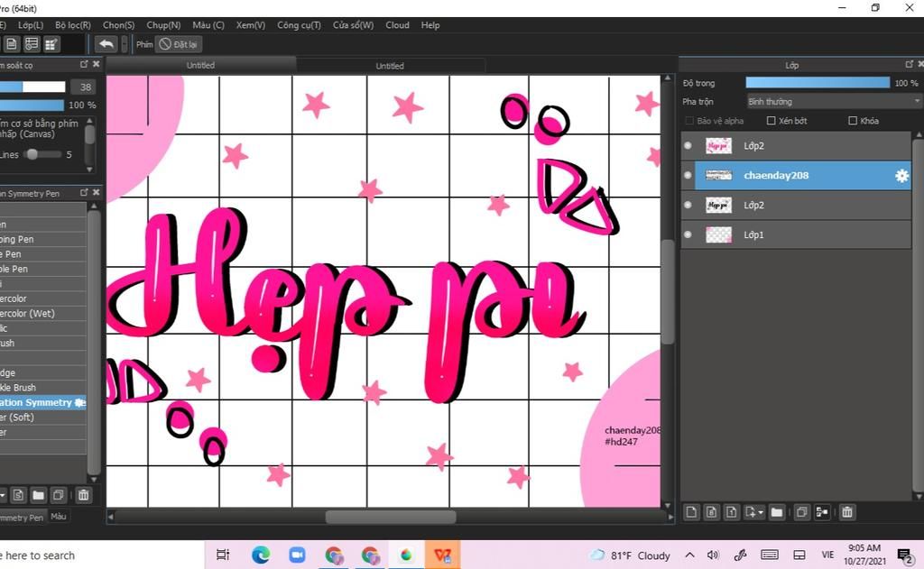Create a layer folder in Lớp panel
The height and width of the screenshot is (569, 924).
click(x=777, y=512)
